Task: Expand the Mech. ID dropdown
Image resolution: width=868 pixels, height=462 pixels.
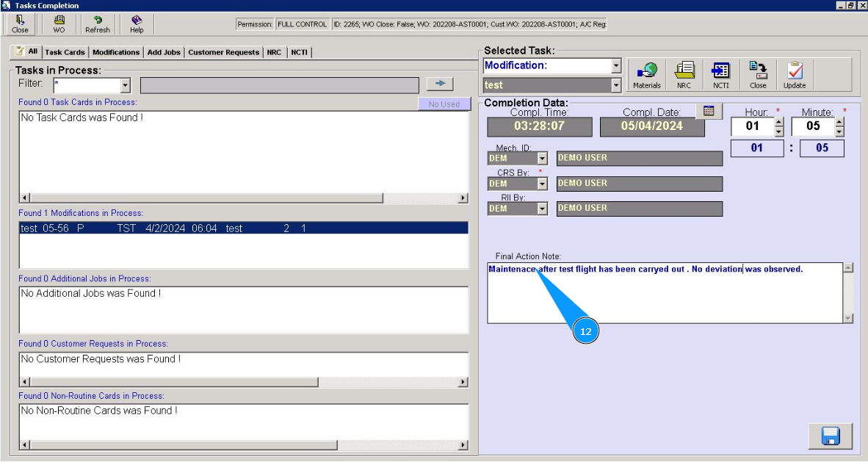Action: [x=543, y=159]
